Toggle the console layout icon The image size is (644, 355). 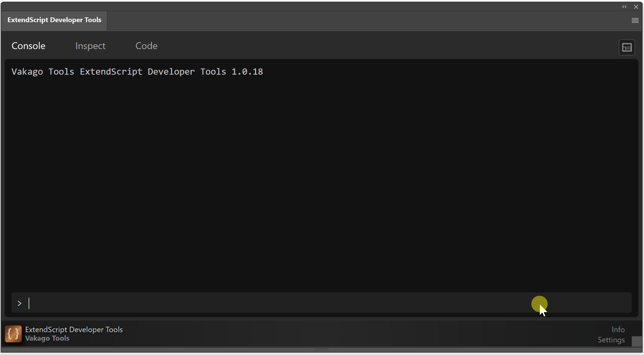627,47
